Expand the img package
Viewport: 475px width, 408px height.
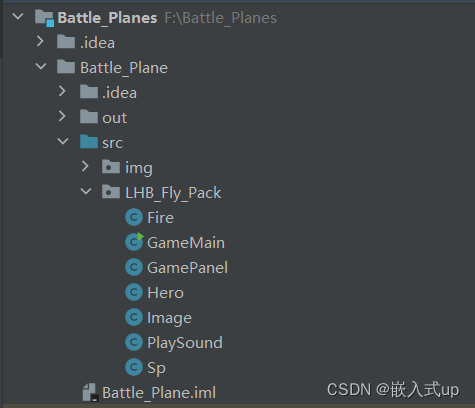point(85,166)
